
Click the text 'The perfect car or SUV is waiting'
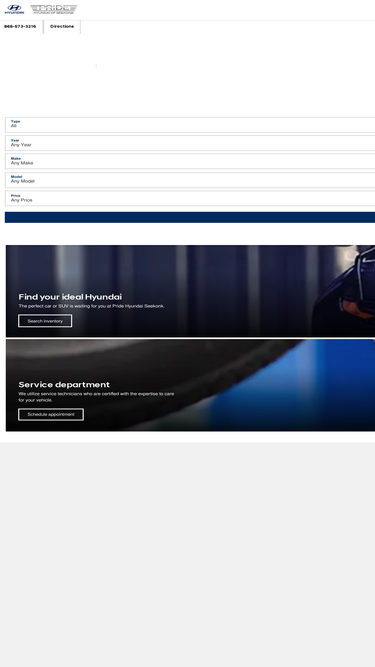[x=52, y=306]
